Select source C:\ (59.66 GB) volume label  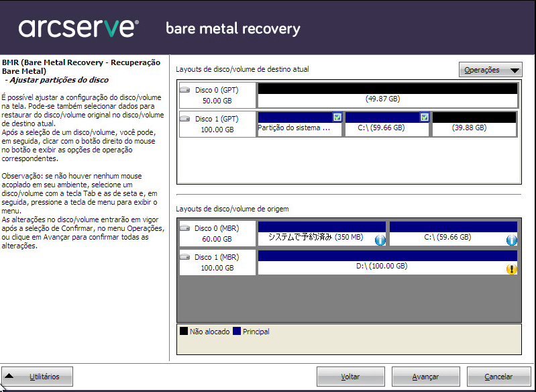pos(447,237)
